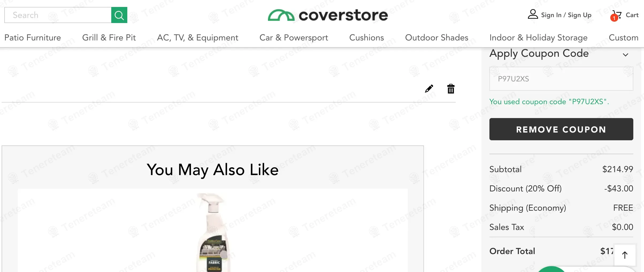Delete cart item with trash icon
The height and width of the screenshot is (272, 644).
(451, 89)
